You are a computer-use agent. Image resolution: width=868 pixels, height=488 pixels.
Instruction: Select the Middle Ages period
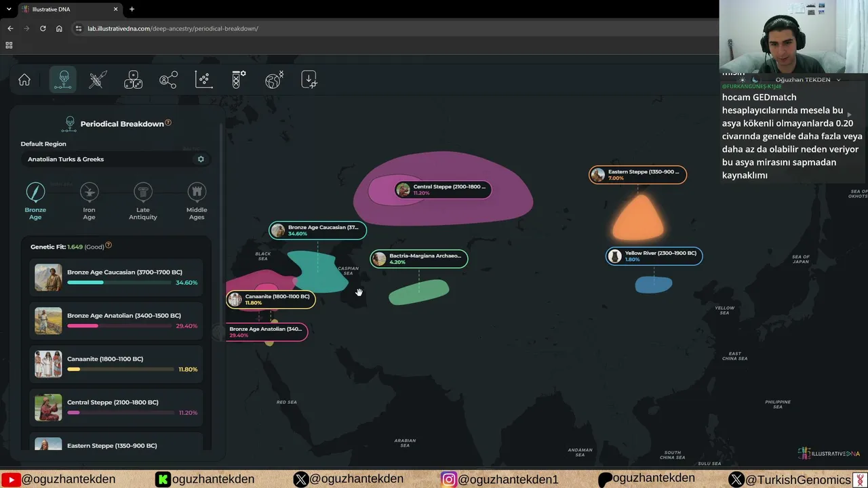tap(197, 201)
